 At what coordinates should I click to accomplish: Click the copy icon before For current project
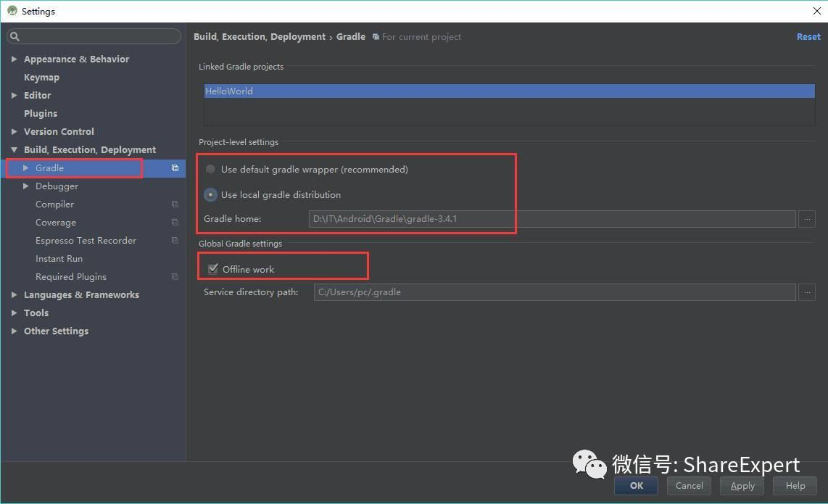pos(376,37)
